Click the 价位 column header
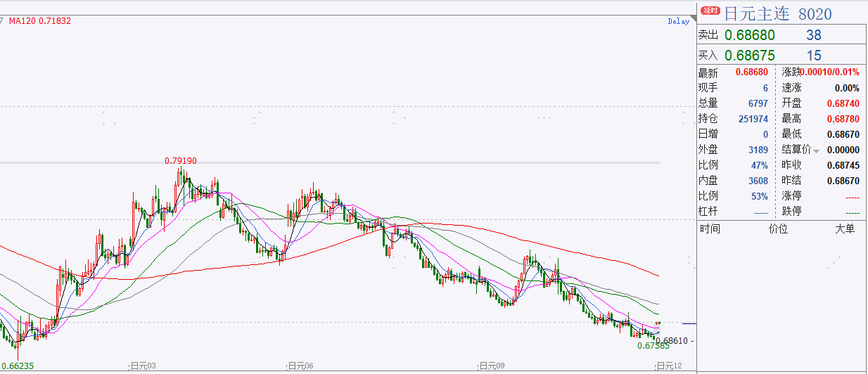The width and height of the screenshot is (868, 374). tap(779, 229)
